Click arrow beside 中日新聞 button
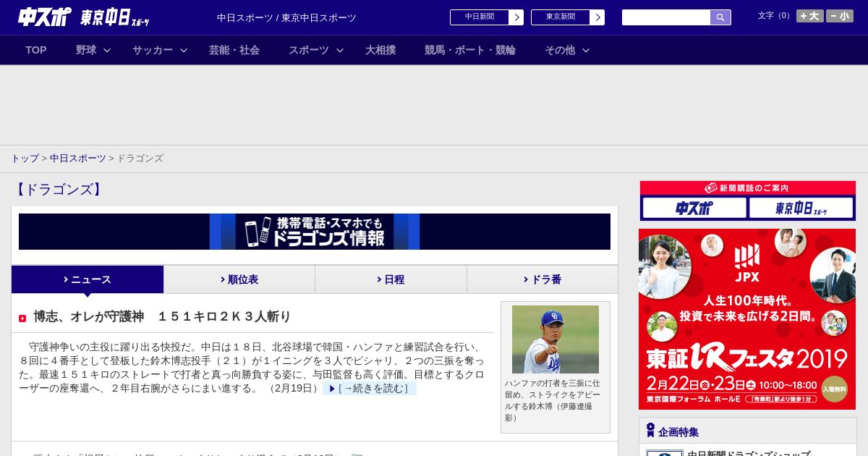 516,17
